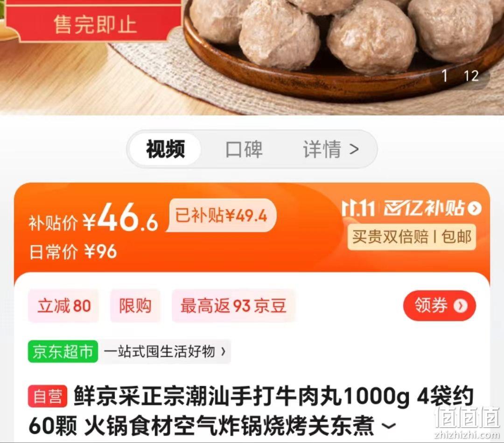Open the 口碑 reviews tab
This screenshot has height=443, width=504.
click(244, 149)
